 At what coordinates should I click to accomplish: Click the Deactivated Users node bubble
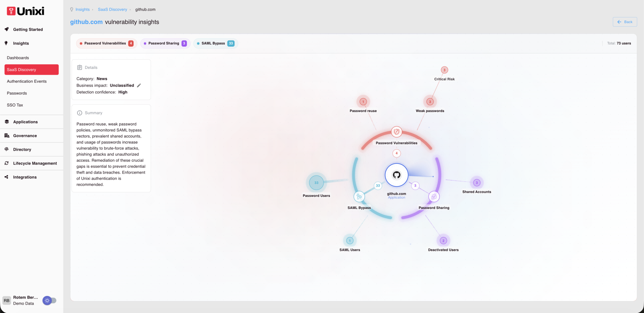point(443,241)
